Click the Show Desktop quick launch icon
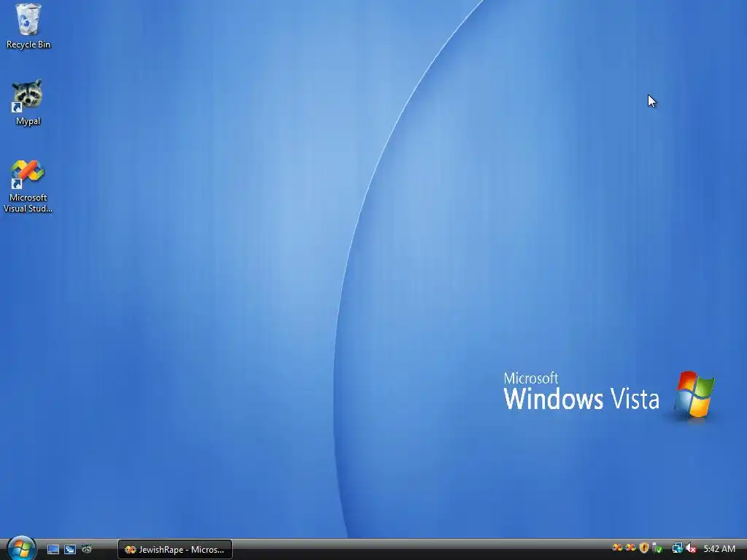Image resolution: width=747 pixels, height=560 pixels. point(53,549)
